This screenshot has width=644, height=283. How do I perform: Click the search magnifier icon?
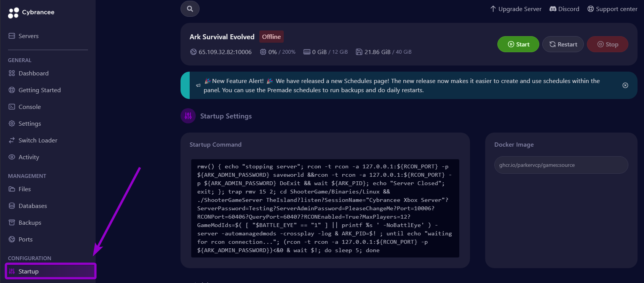point(190,9)
